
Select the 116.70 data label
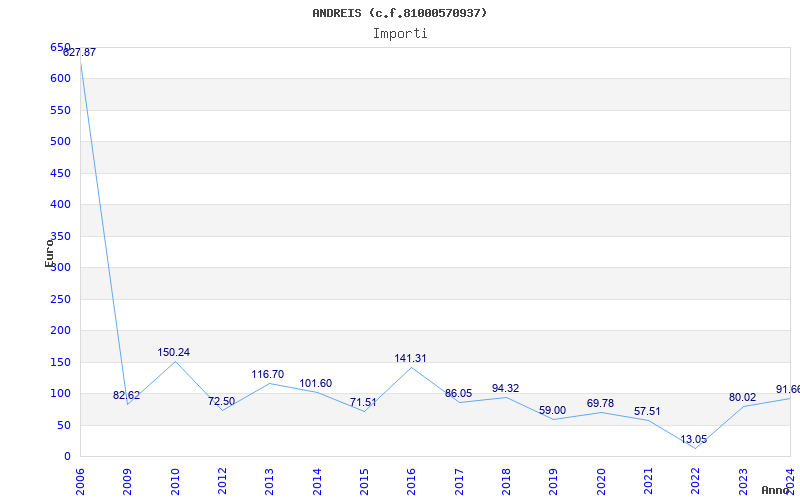[x=267, y=375]
